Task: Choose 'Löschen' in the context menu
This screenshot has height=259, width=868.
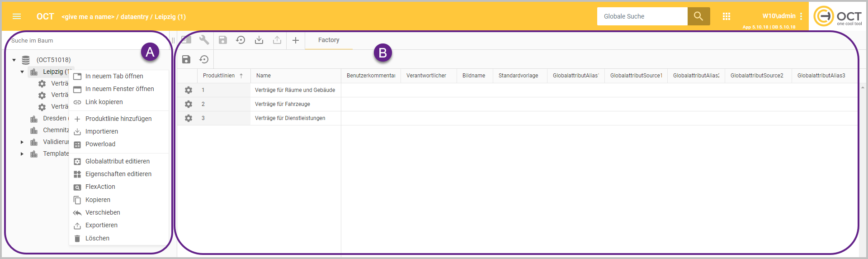Action: pyautogui.click(x=97, y=238)
